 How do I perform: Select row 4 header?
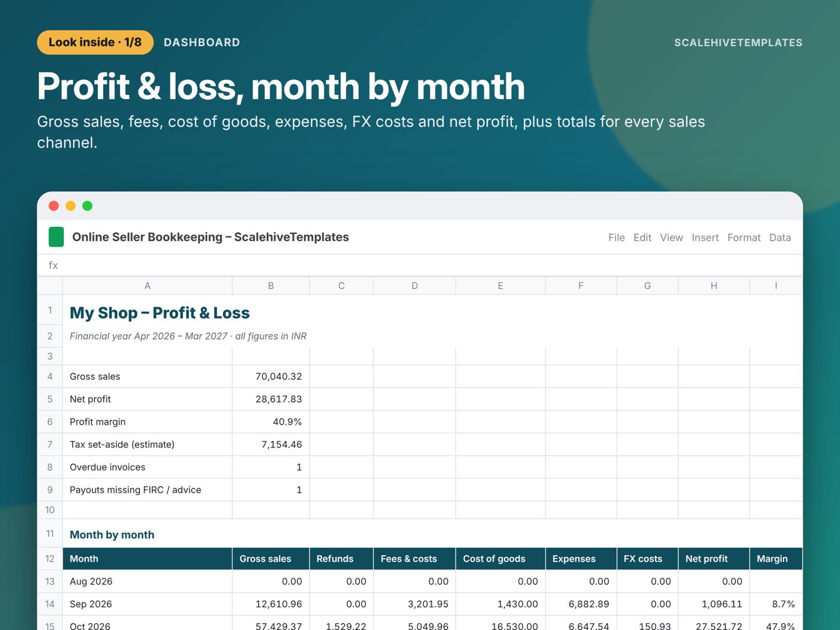(x=50, y=376)
